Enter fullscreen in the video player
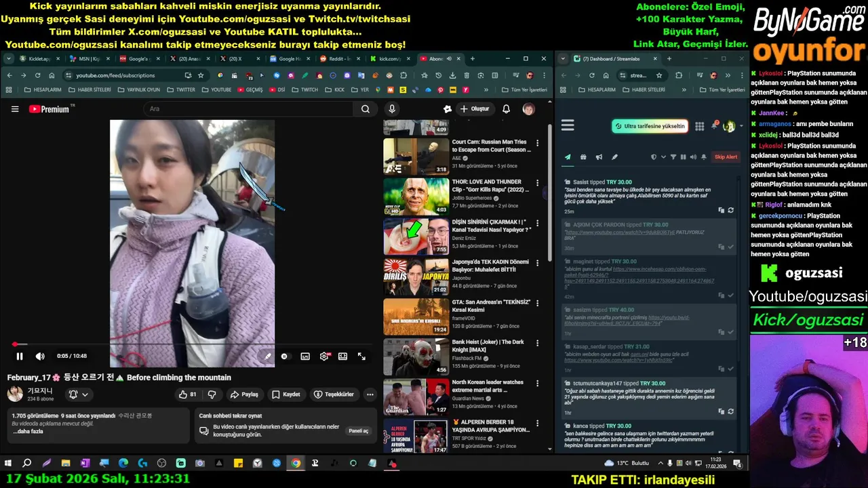 coord(361,357)
